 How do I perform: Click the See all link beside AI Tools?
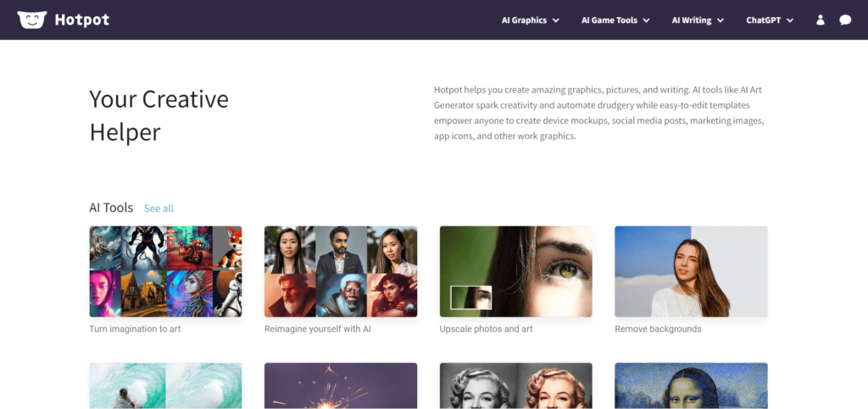click(159, 209)
